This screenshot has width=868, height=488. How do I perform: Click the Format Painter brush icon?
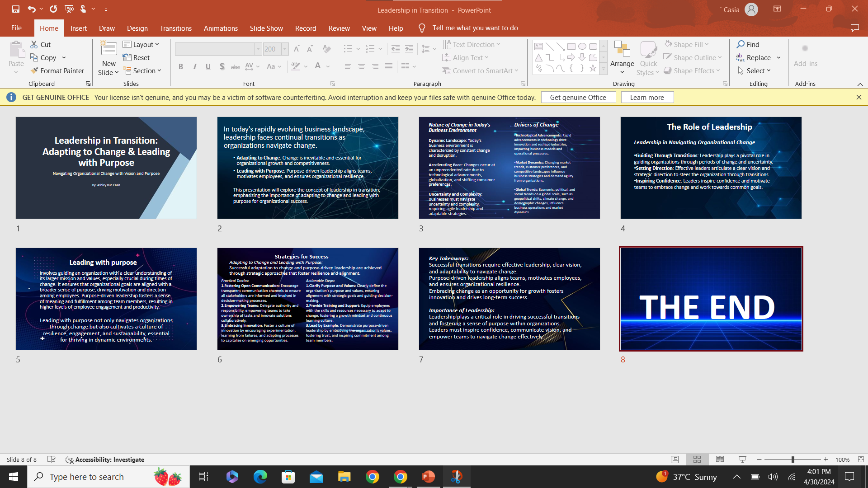click(x=34, y=71)
